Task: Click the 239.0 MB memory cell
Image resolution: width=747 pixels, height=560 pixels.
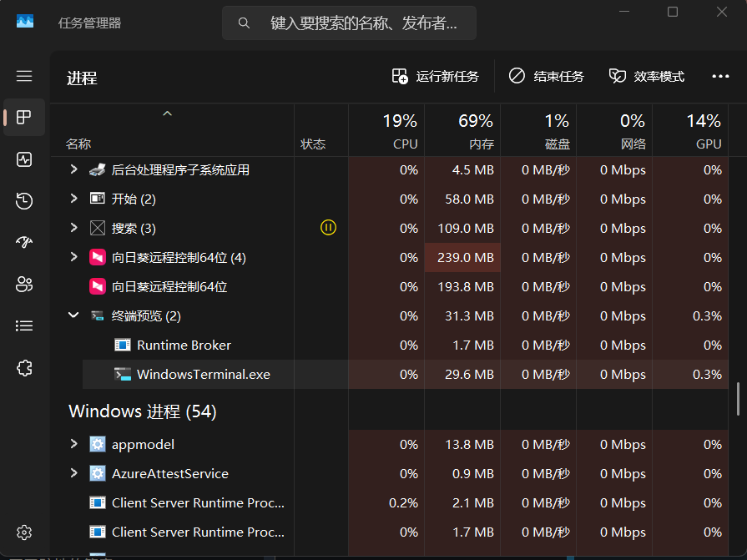Action: click(x=462, y=258)
